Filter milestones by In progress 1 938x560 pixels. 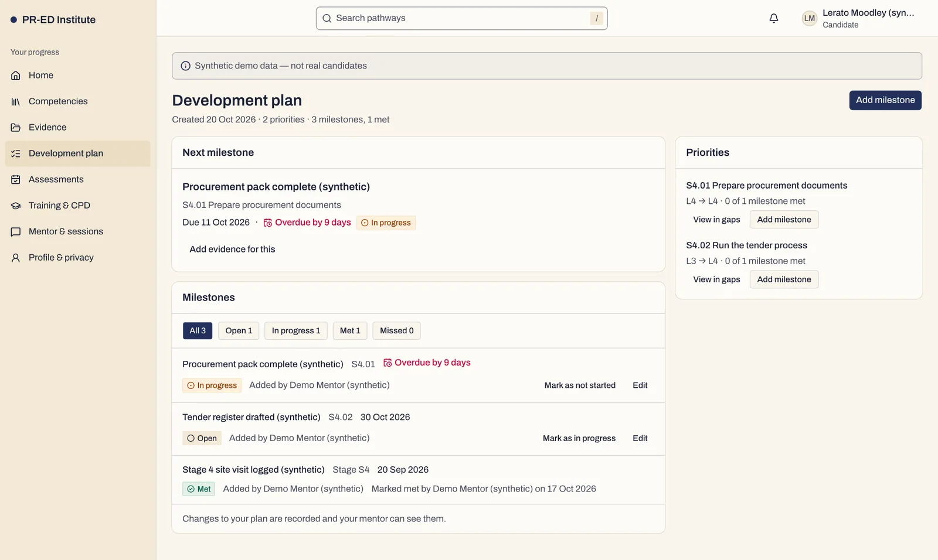[x=296, y=331]
